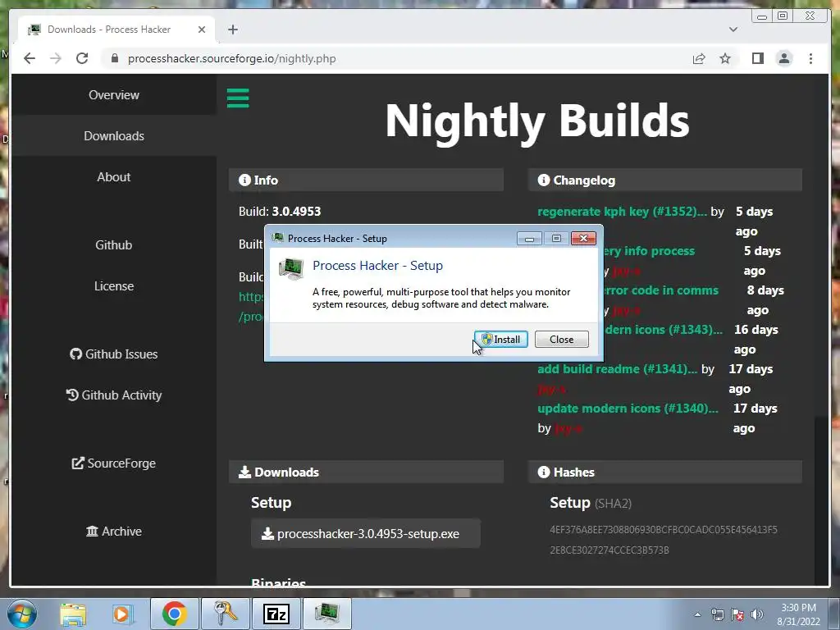Open Github in the sidebar
Image resolution: width=840 pixels, height=630 pixels.
click(113, 244)
